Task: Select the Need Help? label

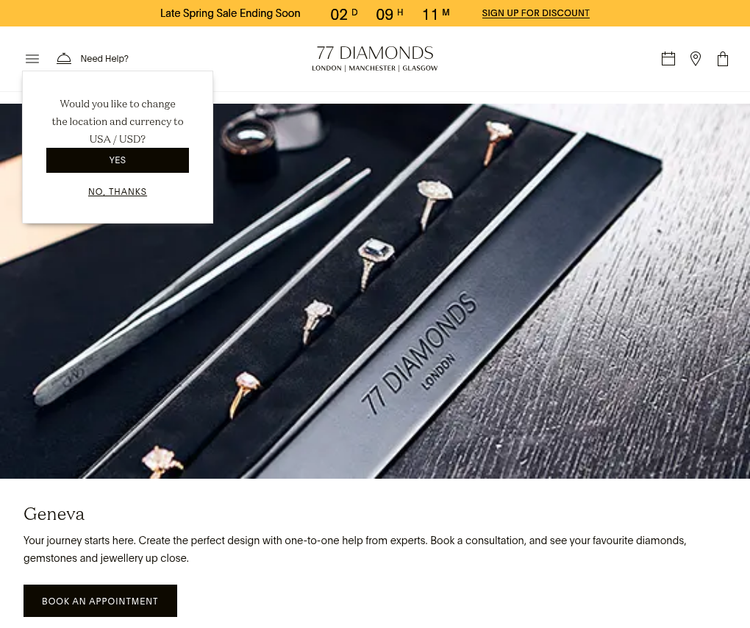Action: (x=104, y=58)
